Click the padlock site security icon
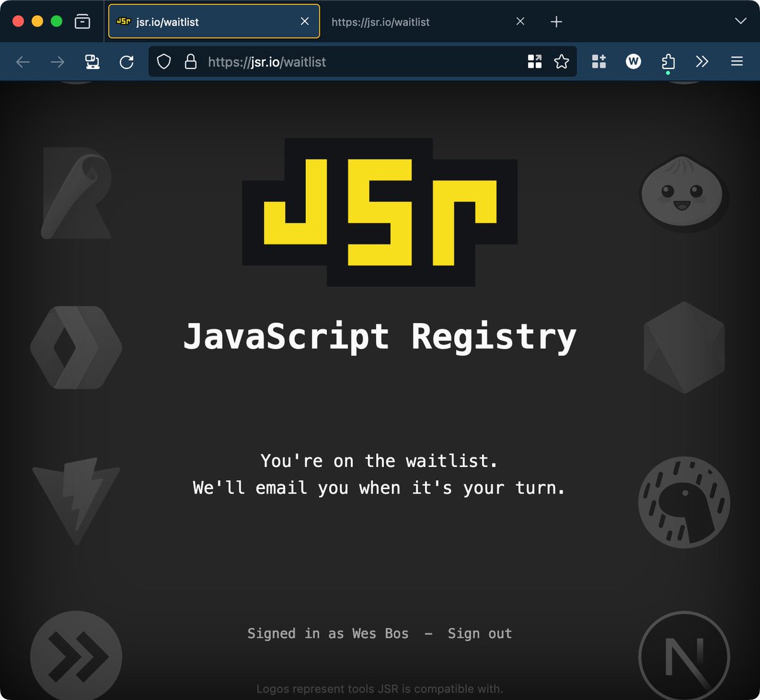760x700 pixels. tap(190, 61)
